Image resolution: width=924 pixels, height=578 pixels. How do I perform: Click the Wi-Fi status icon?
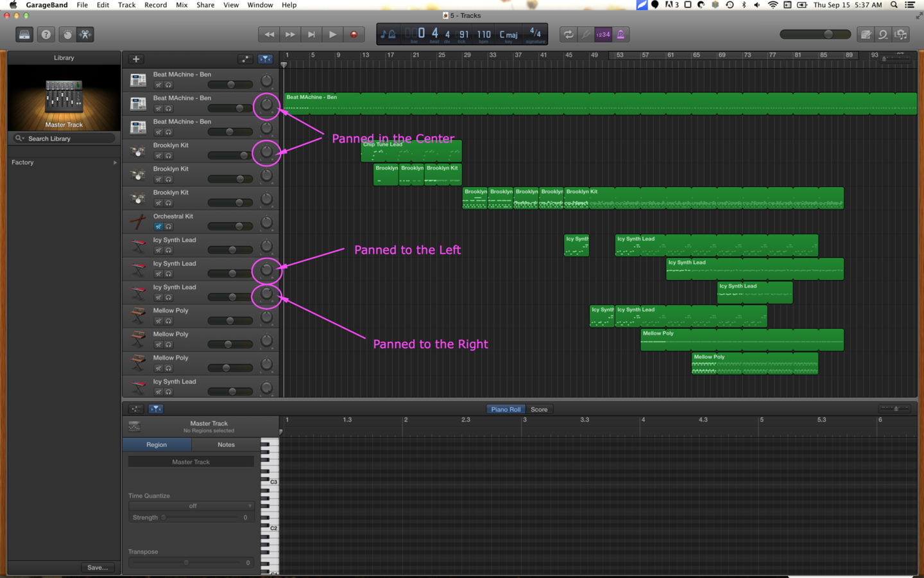773,5
